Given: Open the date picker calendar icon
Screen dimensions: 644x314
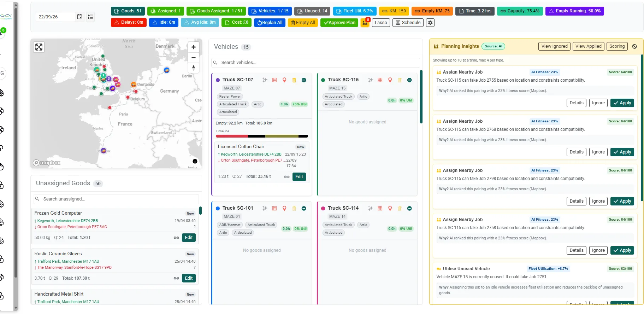Looking at the screenshot, I should tap(79, 17).
